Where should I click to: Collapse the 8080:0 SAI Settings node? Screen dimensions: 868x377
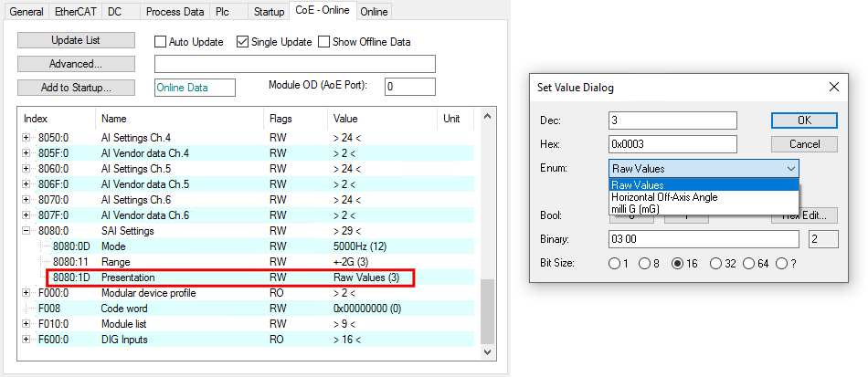pos(26,231)
